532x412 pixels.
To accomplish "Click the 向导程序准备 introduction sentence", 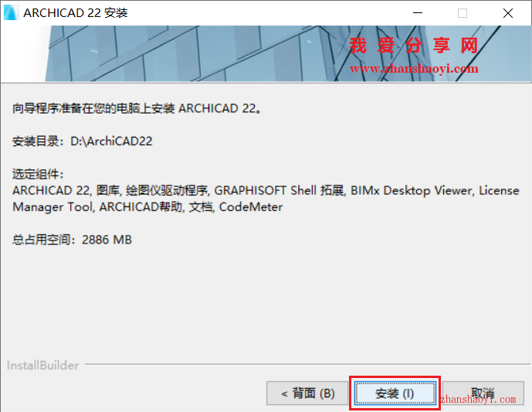I will coord(137,108).
